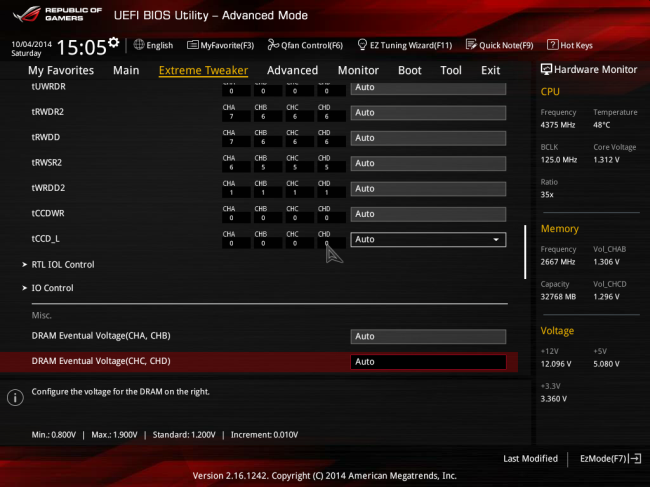
Task: Open Quick Note(F9)
Action: click(471, 45)
